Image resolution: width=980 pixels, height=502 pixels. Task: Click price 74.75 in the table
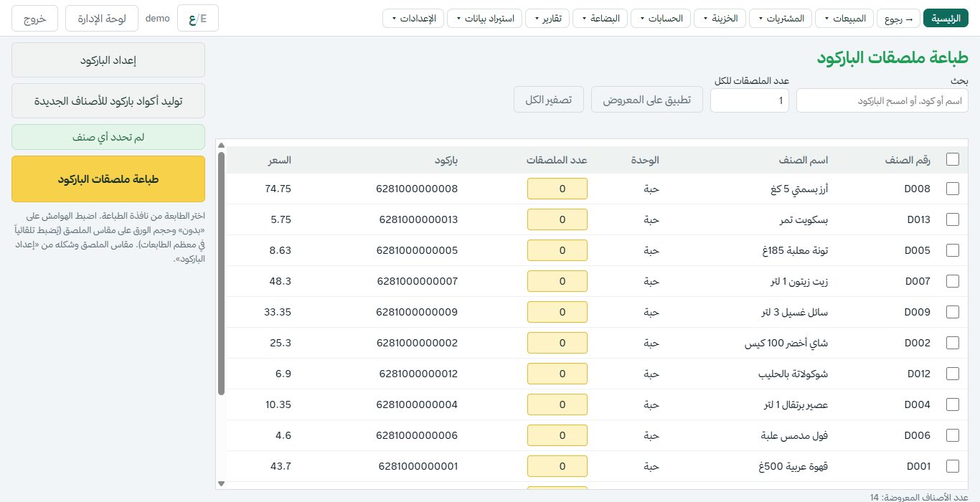point(278,189)
